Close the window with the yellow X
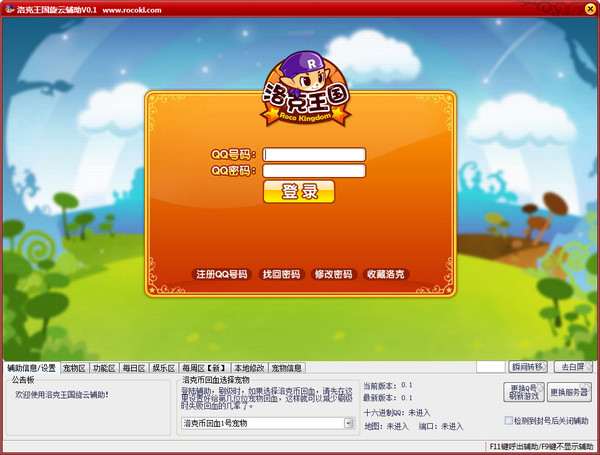Screen dimensions: 600x455 click(591, 8)
